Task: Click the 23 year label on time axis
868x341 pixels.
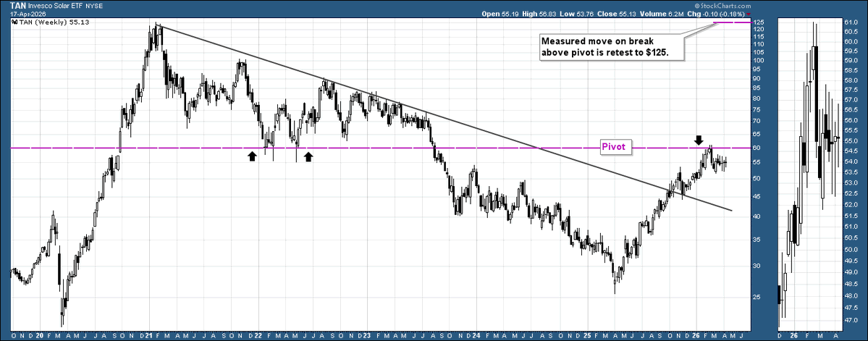Action: 366,335
